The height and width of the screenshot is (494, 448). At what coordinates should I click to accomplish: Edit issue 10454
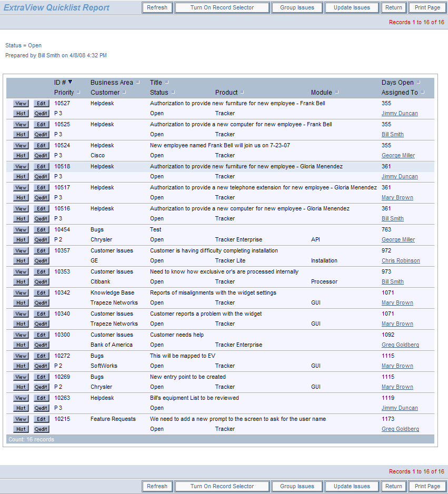pyautogui.click(x=41, y=230)
